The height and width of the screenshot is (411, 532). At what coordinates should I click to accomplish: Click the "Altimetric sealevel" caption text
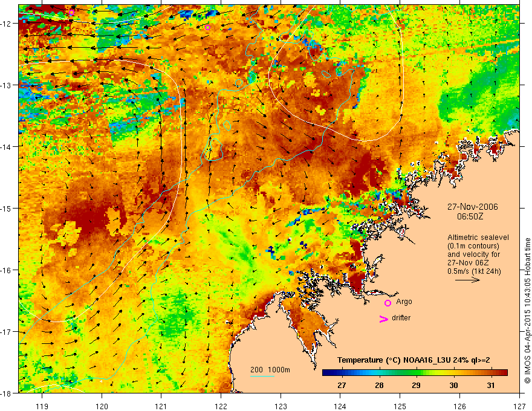(x=478, y=238)
